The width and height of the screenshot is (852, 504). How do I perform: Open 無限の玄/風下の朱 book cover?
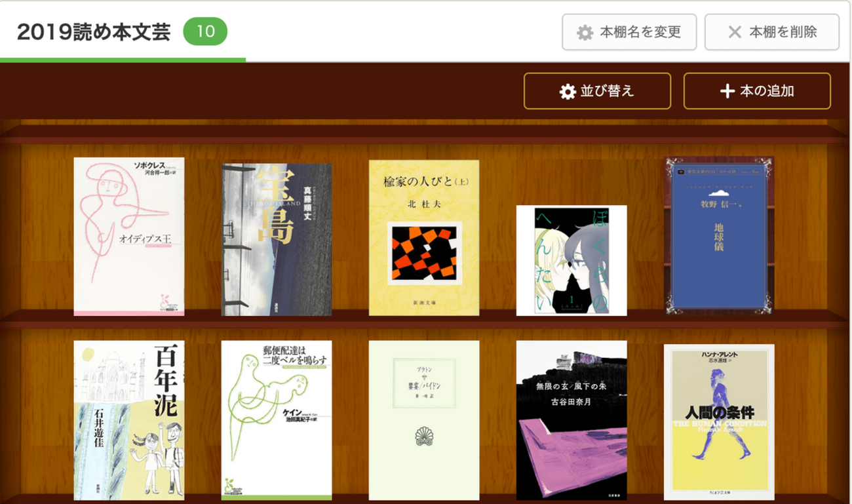point(571,420)
